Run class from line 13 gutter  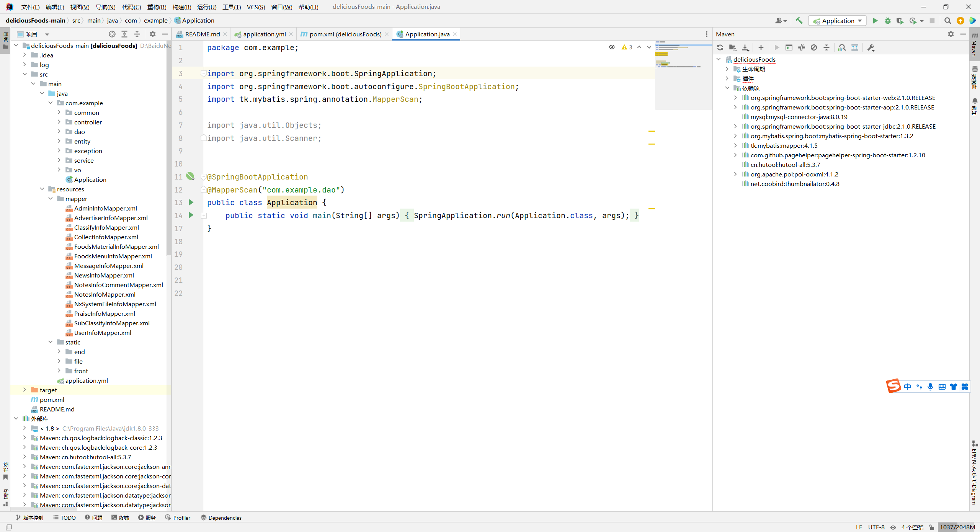click(191, 202)
